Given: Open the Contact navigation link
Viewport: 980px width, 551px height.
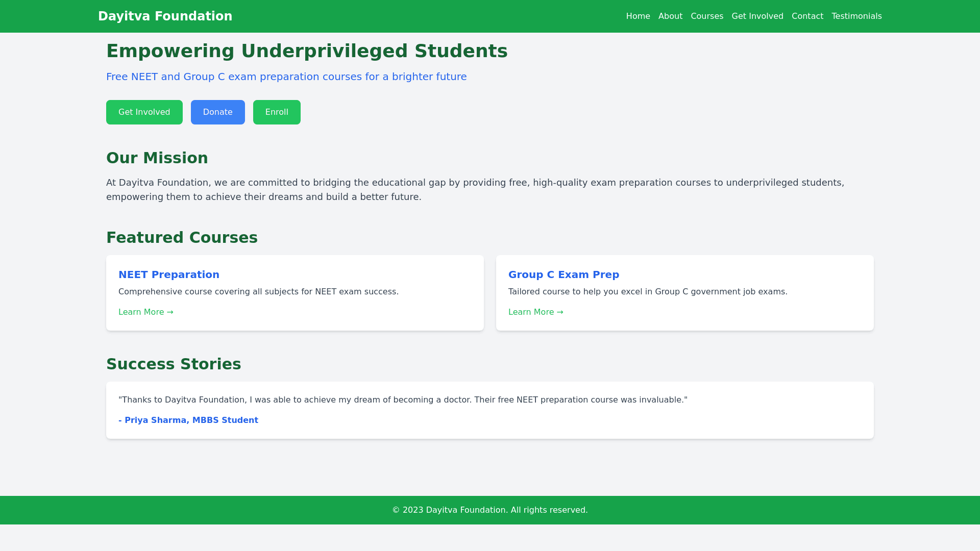Looking at the screenshot, I should click(x=807, y=16).
